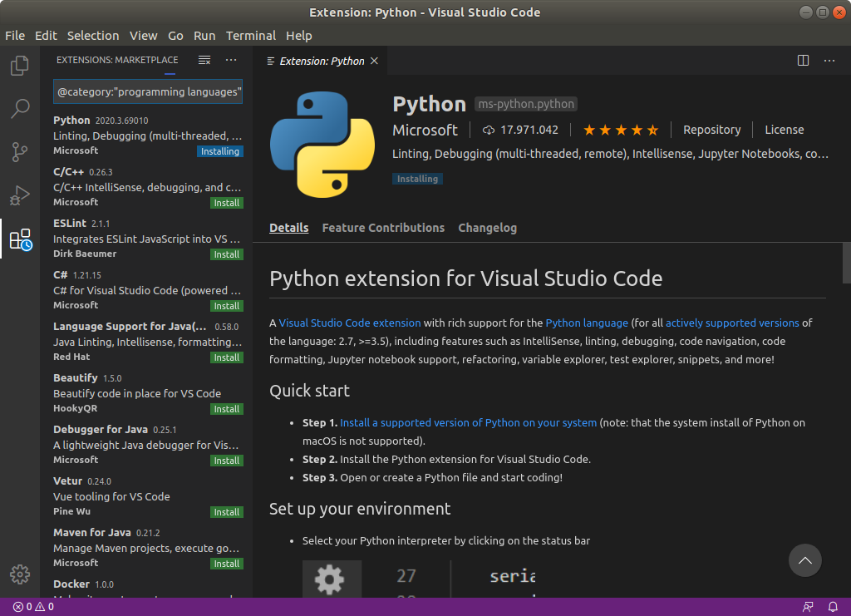Image resolution: width=851 pixels, height=616 pixels.
Task: Open the Source Control view
Action: point(20,152)
